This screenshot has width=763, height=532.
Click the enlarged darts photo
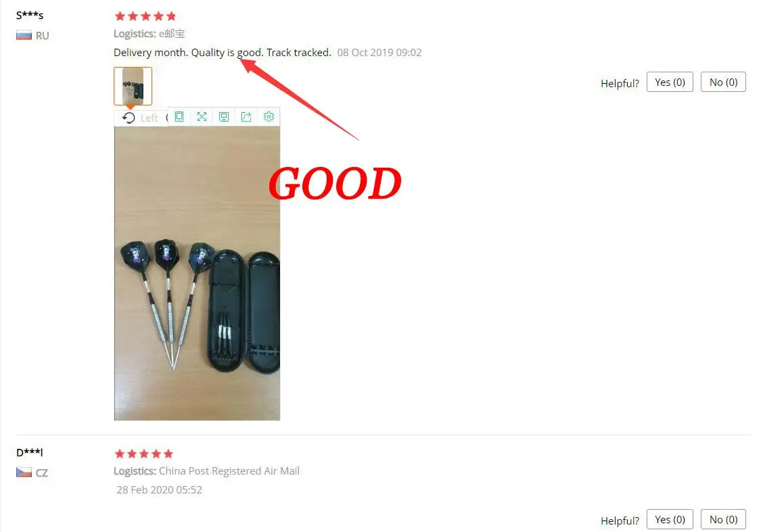coord(197,273)
